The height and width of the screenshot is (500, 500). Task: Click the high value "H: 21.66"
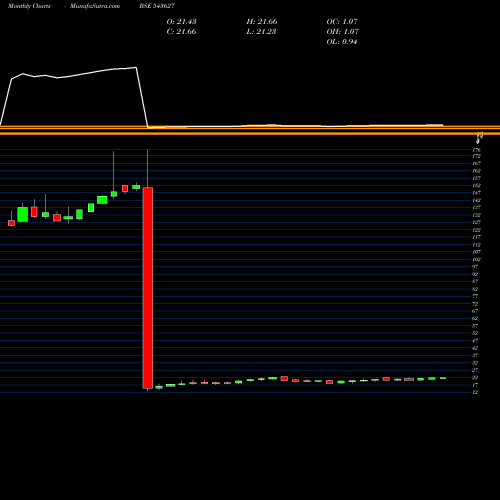click(262, 21)
